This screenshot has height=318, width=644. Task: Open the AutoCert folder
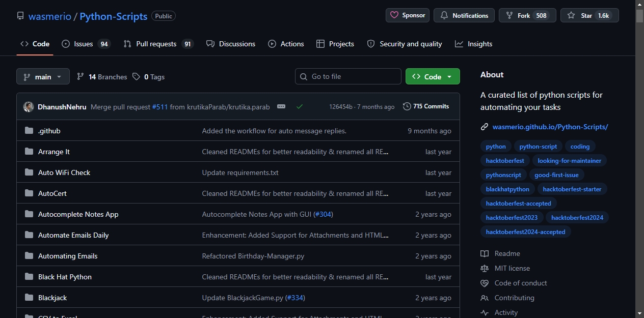click(x=52, y=193)
